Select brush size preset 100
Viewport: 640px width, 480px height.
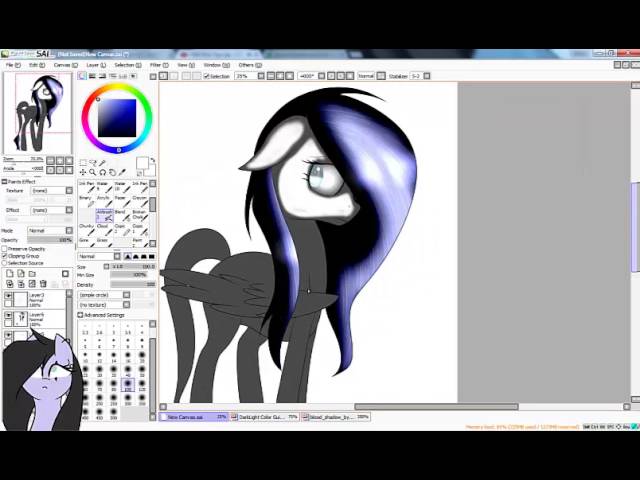(x=128, y=385)
